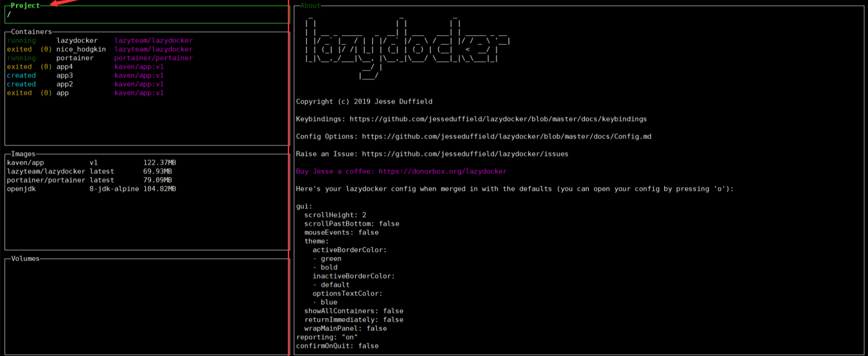Screen dimensions: 868x356
Task: Open the Keybindings docs URL
Action: [x=498, y=119]
